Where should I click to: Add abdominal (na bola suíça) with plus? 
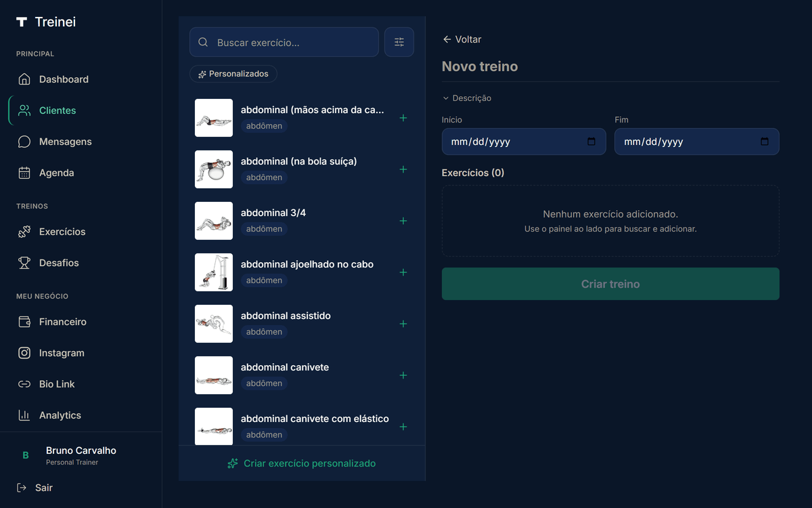(x=403, y=169)
